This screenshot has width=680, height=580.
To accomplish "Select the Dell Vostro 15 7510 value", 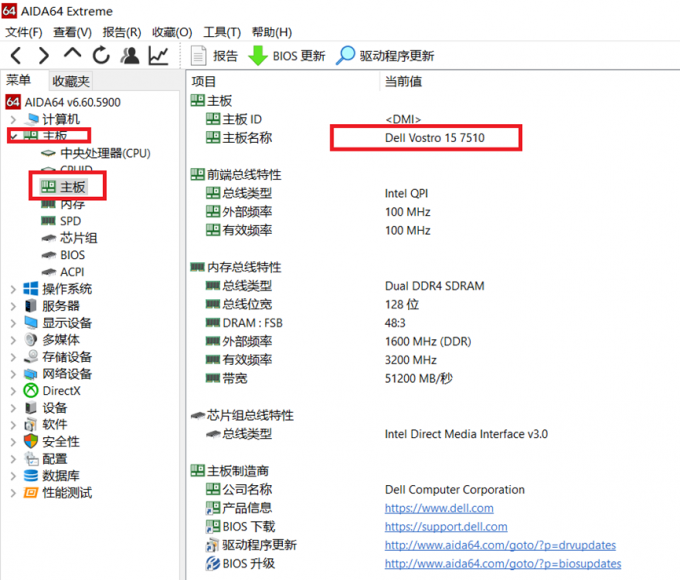I will [435, 138].
